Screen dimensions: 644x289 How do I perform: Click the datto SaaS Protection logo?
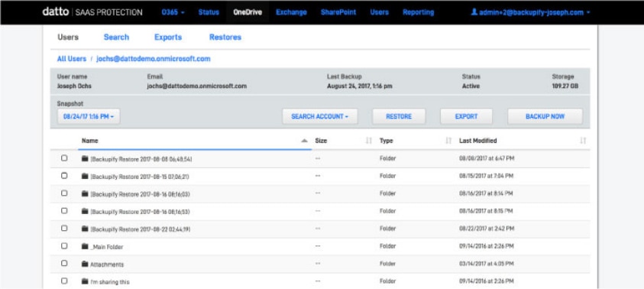pyautogui.click(x=92, y=12)
